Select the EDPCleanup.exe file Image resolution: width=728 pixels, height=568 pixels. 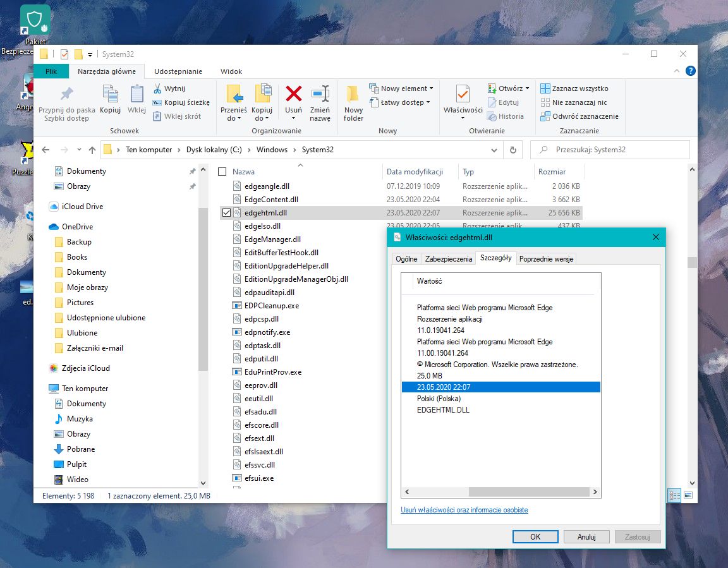(272, 306)
